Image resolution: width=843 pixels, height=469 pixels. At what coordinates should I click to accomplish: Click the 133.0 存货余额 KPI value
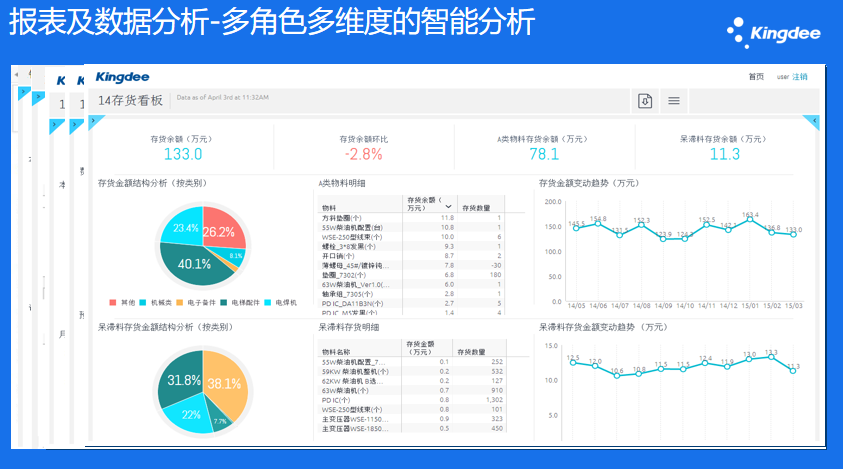[x=183, y=154]
